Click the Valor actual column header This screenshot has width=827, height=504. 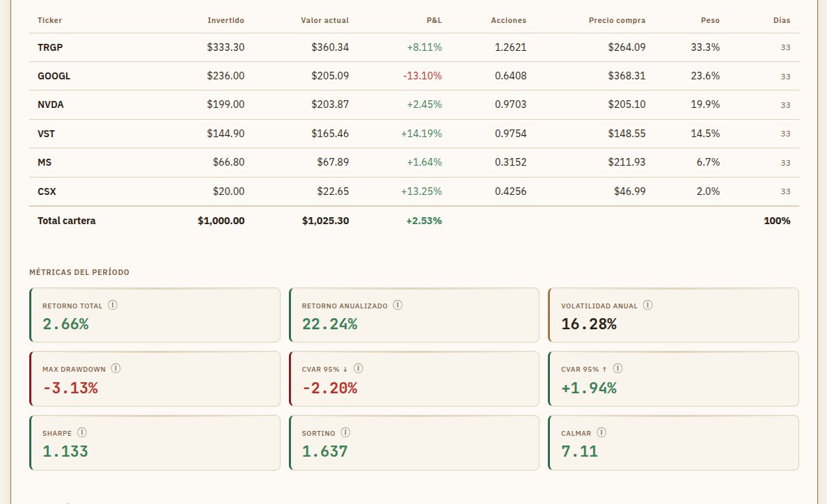(x=325, y=20)
